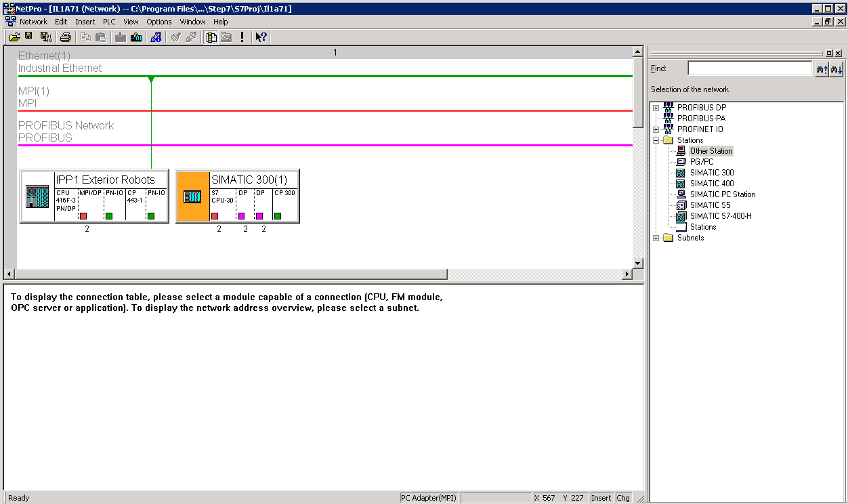This screenshot has width=848, height=504.
Task: Click the search-up binoculars icon
Action: click(822, 68)
